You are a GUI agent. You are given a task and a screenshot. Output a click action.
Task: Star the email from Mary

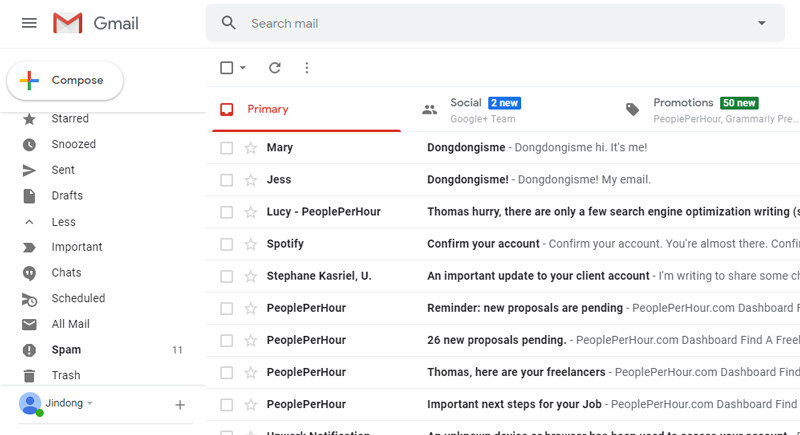pos(251,148)
